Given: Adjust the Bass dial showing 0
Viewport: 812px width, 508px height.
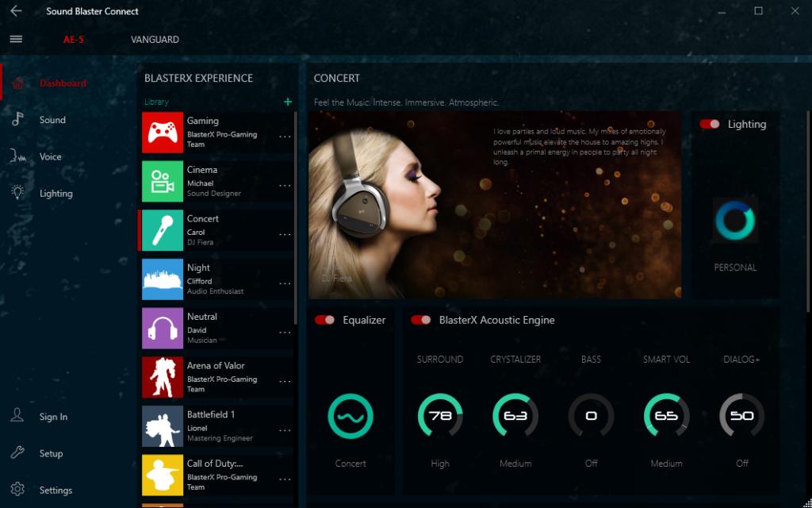Looking at the screenshot, I should point(591,416).
